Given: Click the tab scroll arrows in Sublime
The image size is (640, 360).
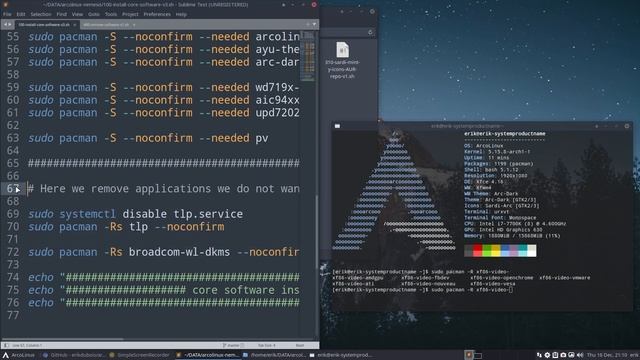Looking at the screenshot, I should 7,25.
